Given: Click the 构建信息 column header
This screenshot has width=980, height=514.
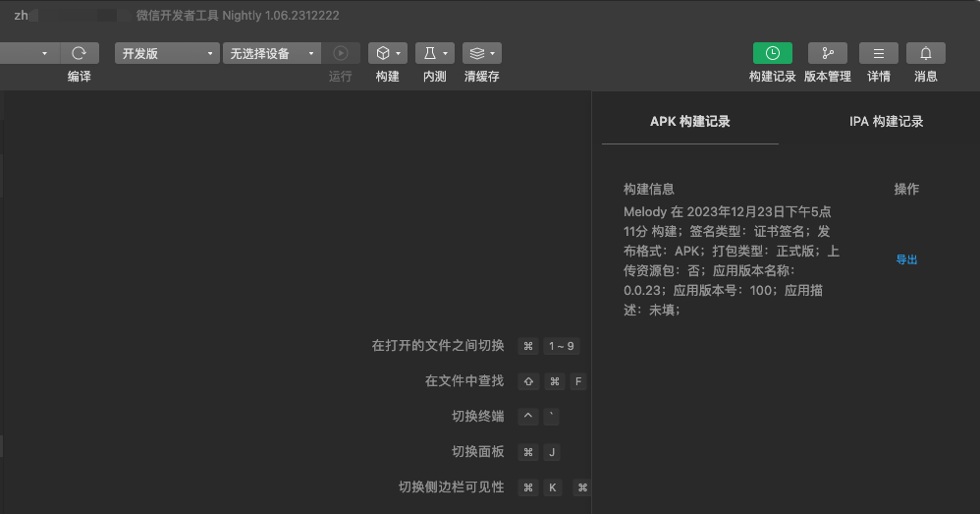Looking at the screenshot, I should (x=649, y=189).
